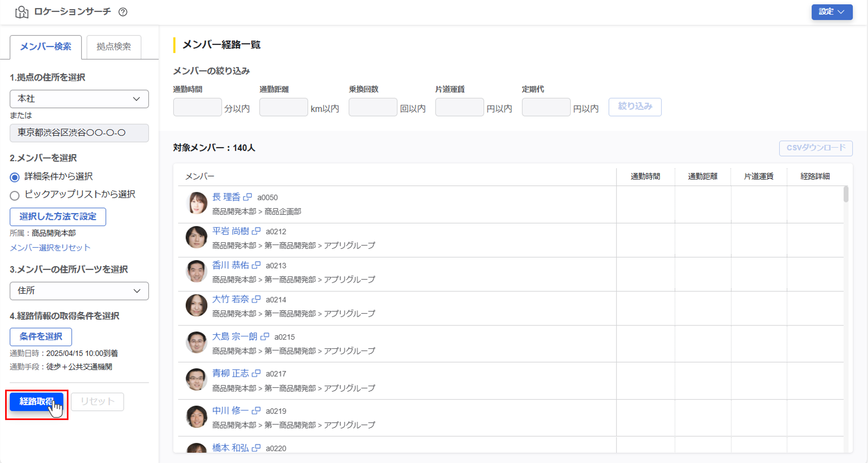Click the 絞り込み filter button
The image size is (868, 463).
pyautogui.click(x=635, y=107)
